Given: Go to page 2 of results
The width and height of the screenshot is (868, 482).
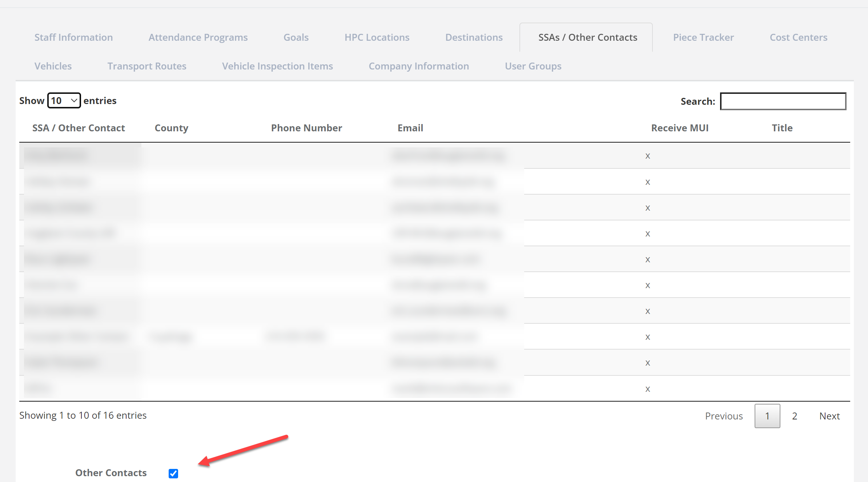Looking at the screenshot, I should [x=795, y=416].
